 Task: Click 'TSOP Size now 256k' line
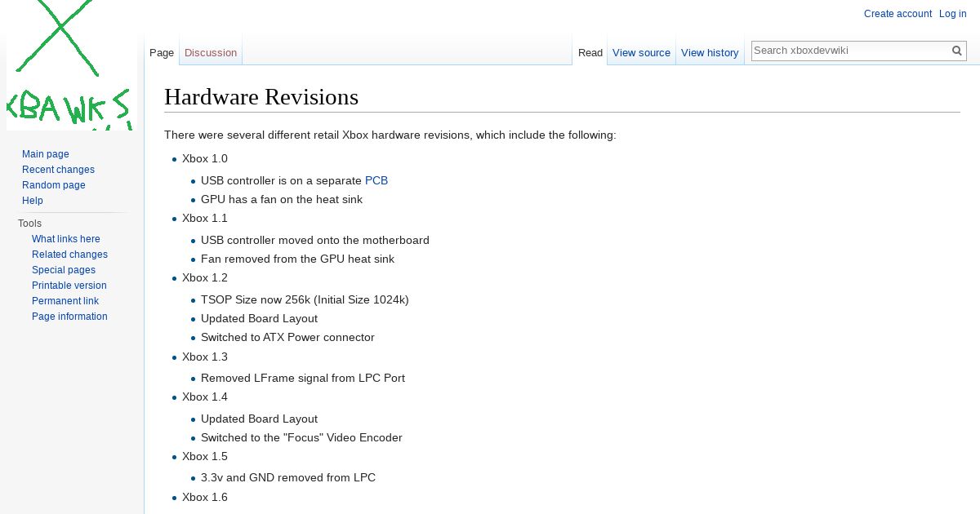[x=305, y=299]
